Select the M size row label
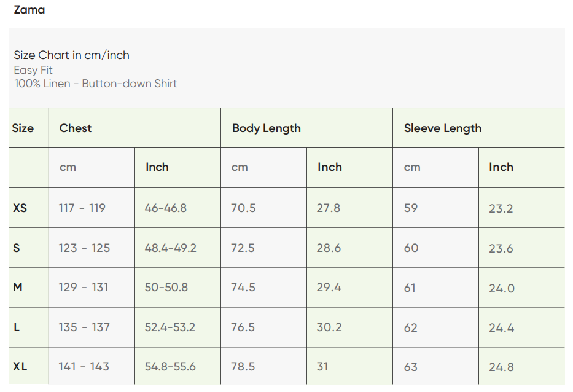The image size is (573, 392). [18, 288]
